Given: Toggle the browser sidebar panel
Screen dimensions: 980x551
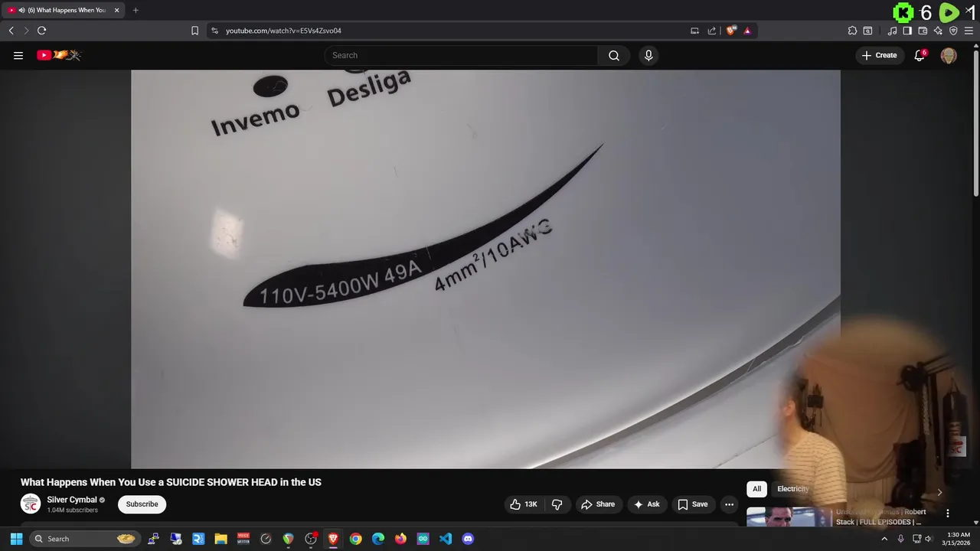Looking at the screenshot, I should point(907,31).
